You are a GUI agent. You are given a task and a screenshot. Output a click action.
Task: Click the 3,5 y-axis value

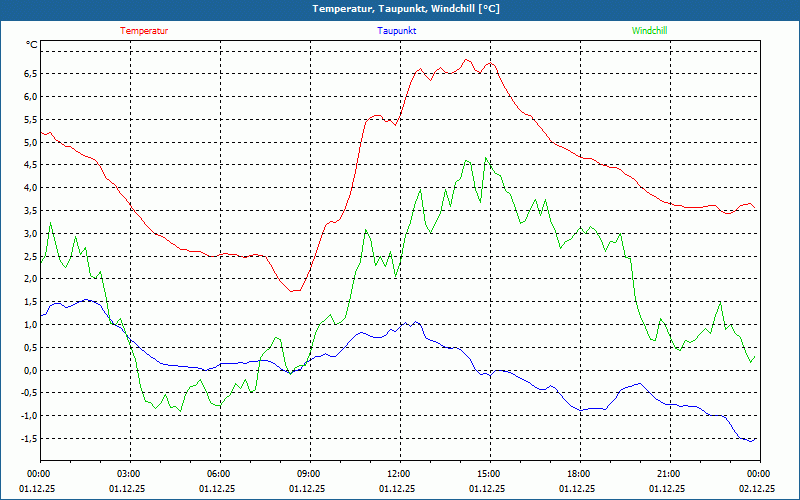pyautogui.click(x=31, y=211)
